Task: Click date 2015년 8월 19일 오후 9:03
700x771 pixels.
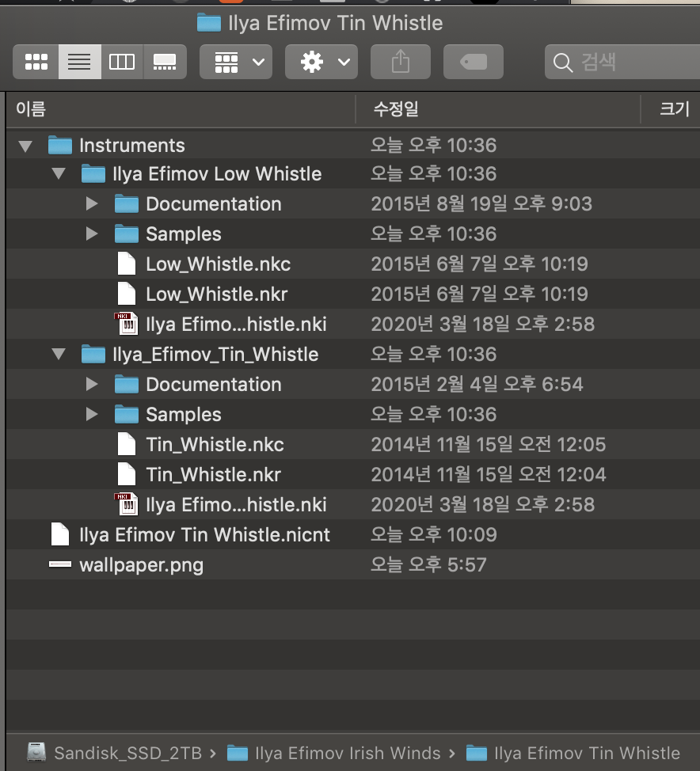Action: (481, 204)
